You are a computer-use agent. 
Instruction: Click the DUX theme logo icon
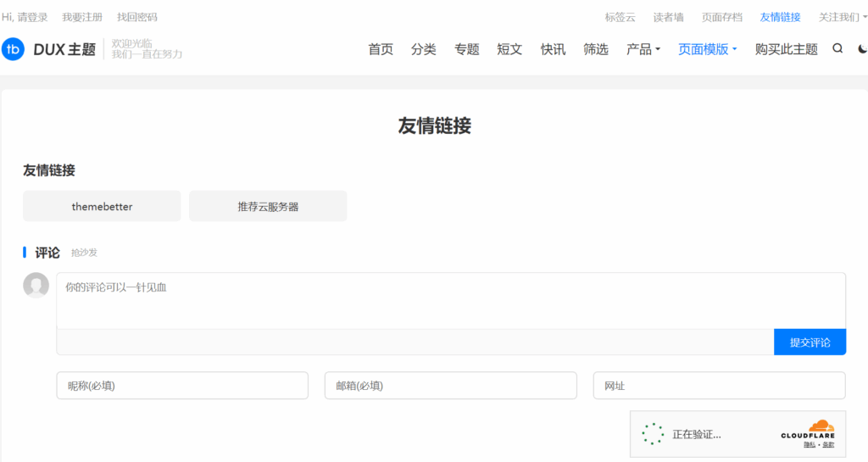tap(14, 49)
